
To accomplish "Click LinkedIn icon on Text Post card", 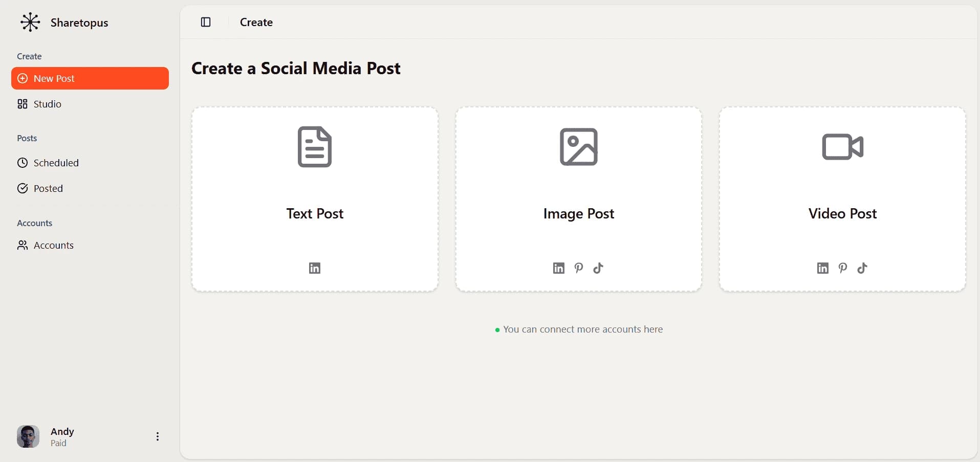I will point(315,268).
